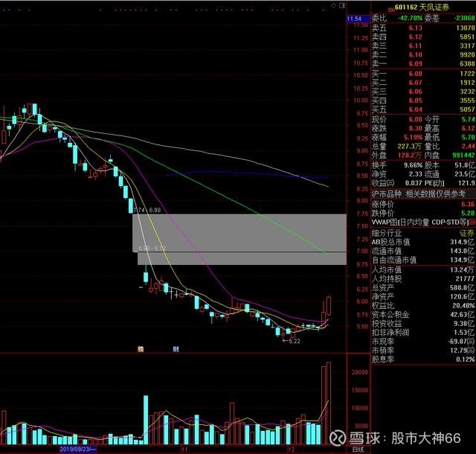Select the 日线 period label
The width and height of the screenshot is (476, 454).
(358, 450)
